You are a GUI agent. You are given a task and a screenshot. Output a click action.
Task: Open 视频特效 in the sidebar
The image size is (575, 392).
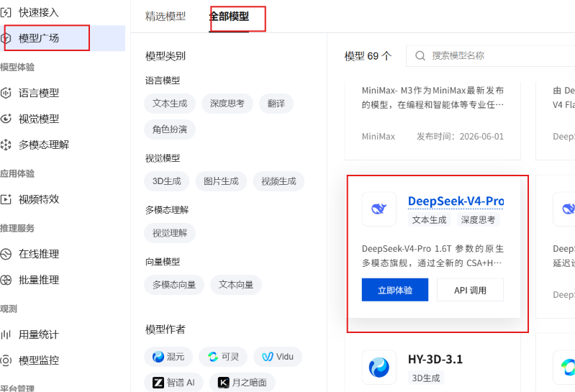tap(39, 199)
